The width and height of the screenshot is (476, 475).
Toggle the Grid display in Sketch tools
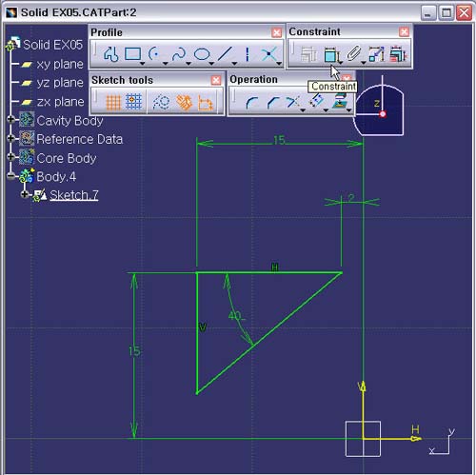click(x=113, y=103)
